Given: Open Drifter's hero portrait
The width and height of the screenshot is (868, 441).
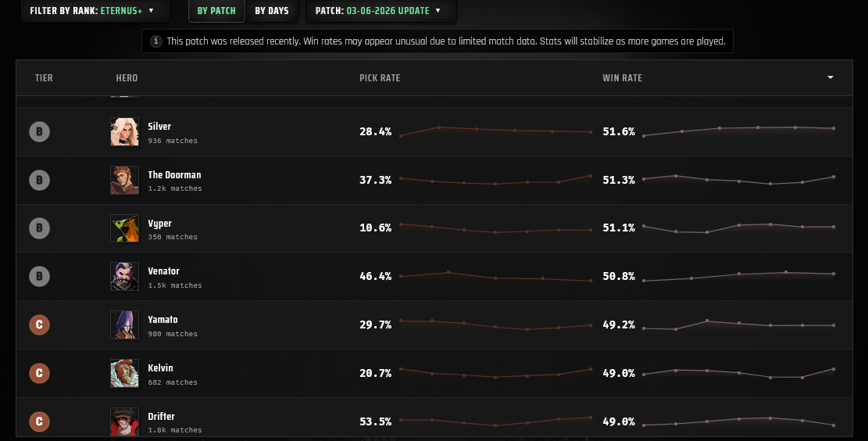Looking at the screenshot, I should pyautogui.click(x=124, y=421).
